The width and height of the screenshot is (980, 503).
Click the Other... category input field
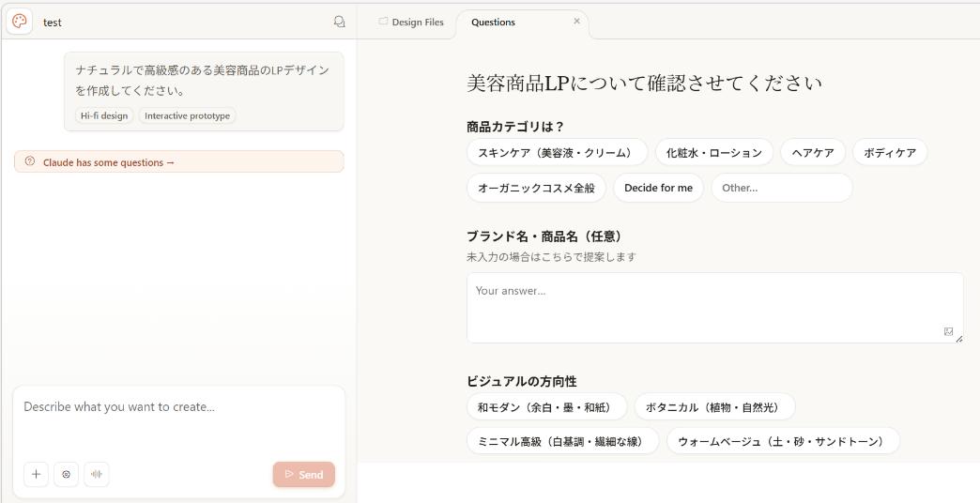point(782,188)
